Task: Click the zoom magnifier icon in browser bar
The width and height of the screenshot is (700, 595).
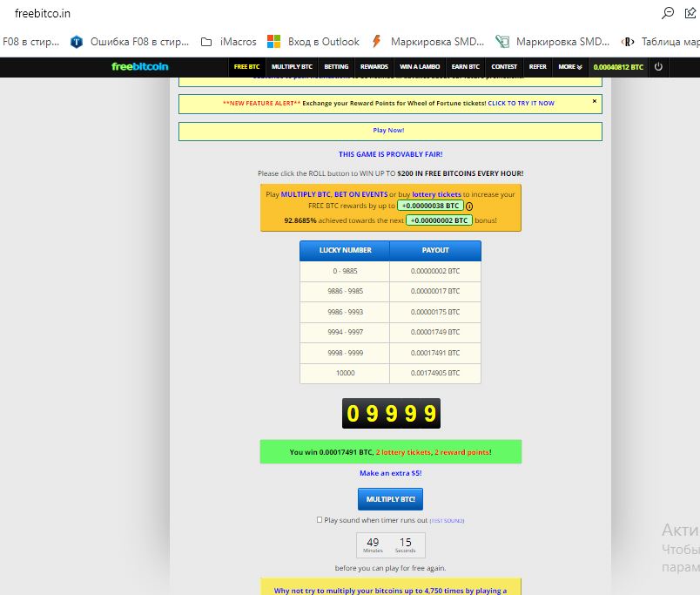Action: click(x=668, y=13)
